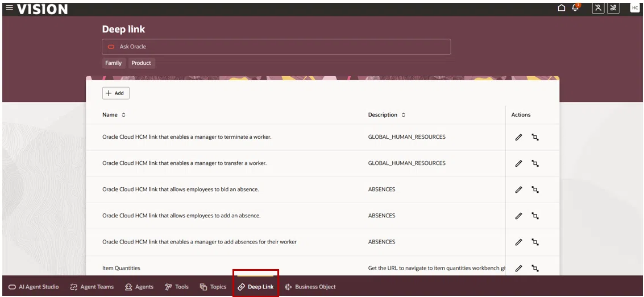
Task: Click the crossed-out person icon
Action: [x=599, y=8]
